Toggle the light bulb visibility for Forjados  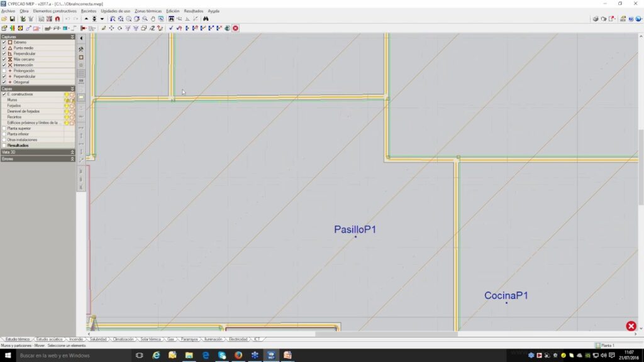(x=66, y=106)
